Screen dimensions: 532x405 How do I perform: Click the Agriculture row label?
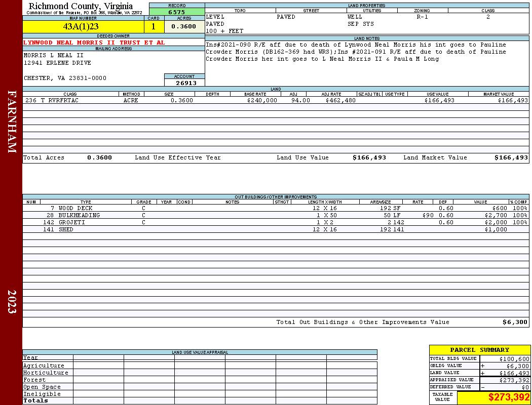[x=44, y=366]
